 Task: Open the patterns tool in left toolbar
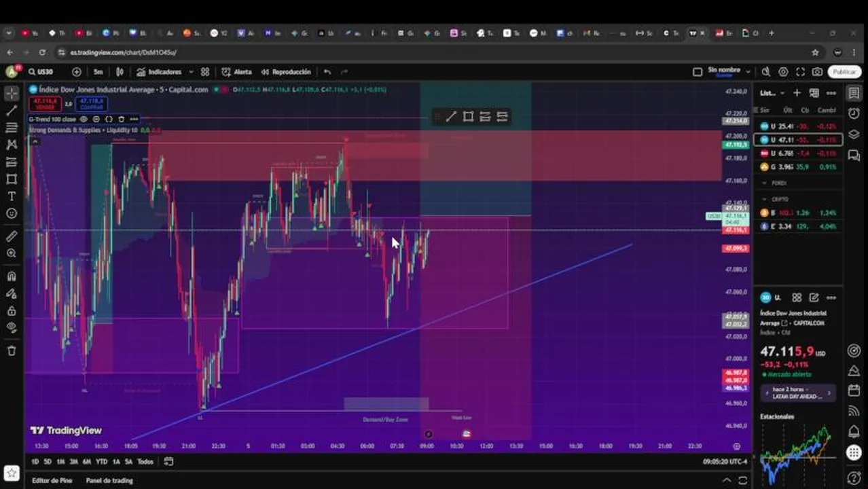(x=12, y=145)
